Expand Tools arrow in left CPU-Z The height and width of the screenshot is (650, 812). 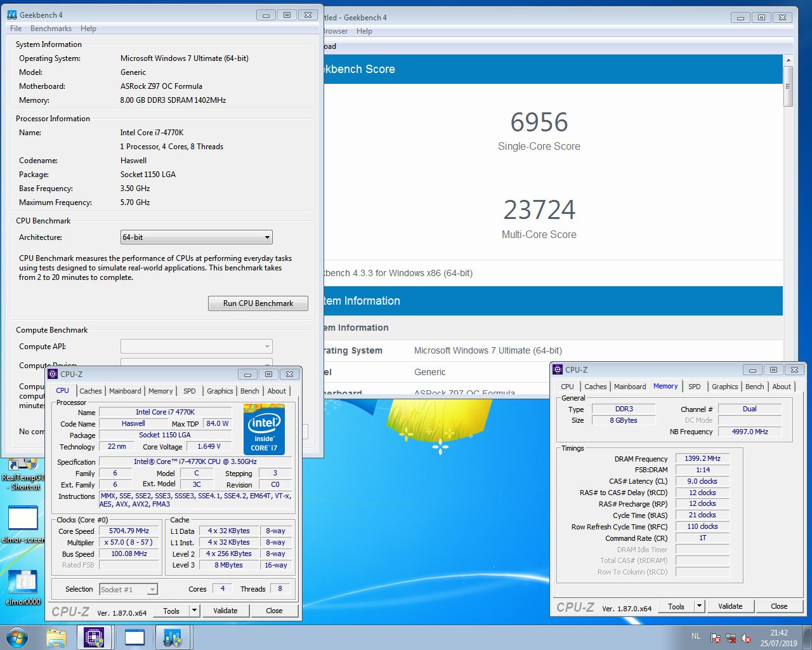195,611
